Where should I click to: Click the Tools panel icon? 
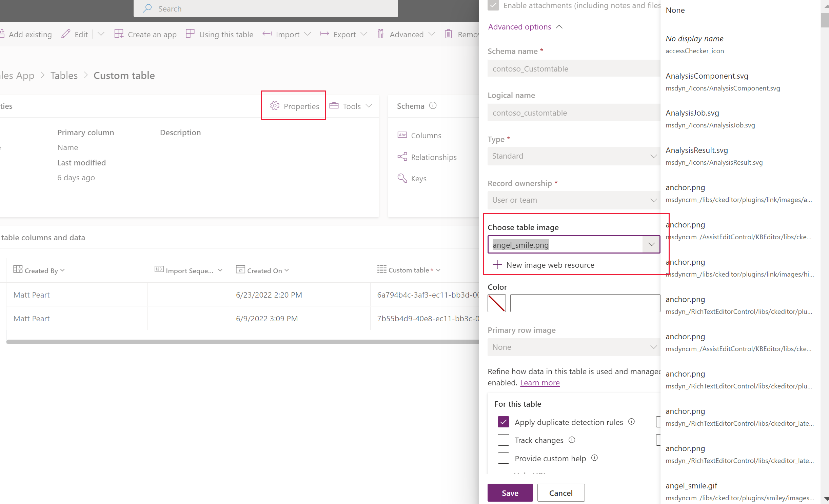pyautogui.click(x=336, y=106)
